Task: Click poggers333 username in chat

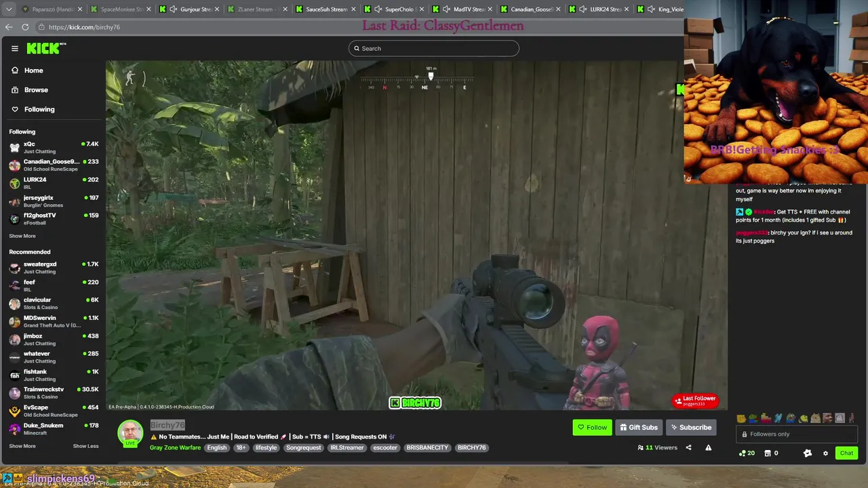Action: (752, 232)
